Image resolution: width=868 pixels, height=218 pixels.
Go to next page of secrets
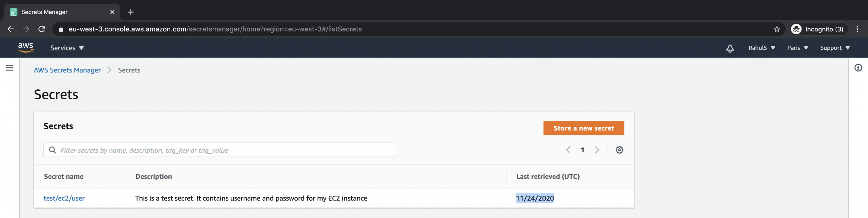[x=597, y=150]
